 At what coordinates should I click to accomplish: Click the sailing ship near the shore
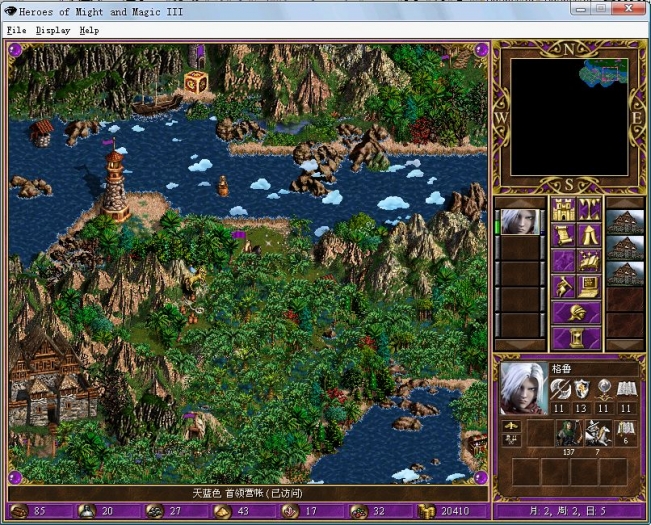pyautogui.click(x=157, y=102)
